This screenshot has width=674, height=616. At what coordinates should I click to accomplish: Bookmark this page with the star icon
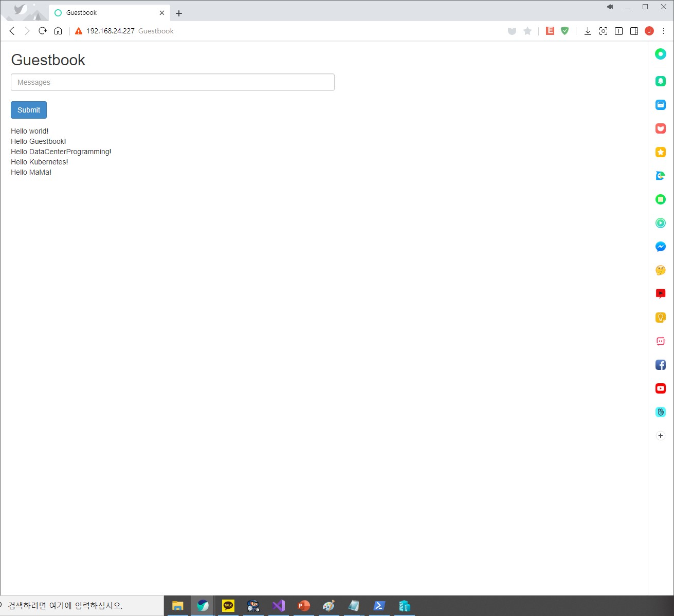pos(527,31)
